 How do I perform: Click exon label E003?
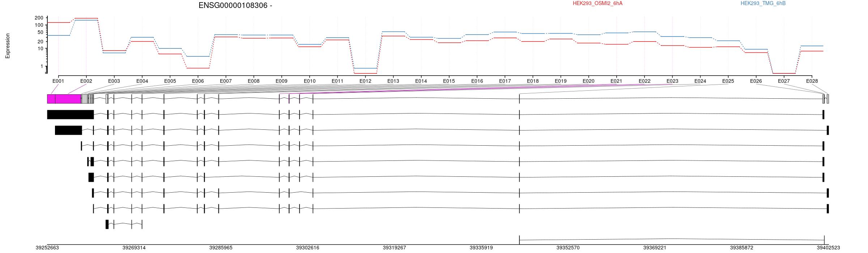tap(114, 81)
